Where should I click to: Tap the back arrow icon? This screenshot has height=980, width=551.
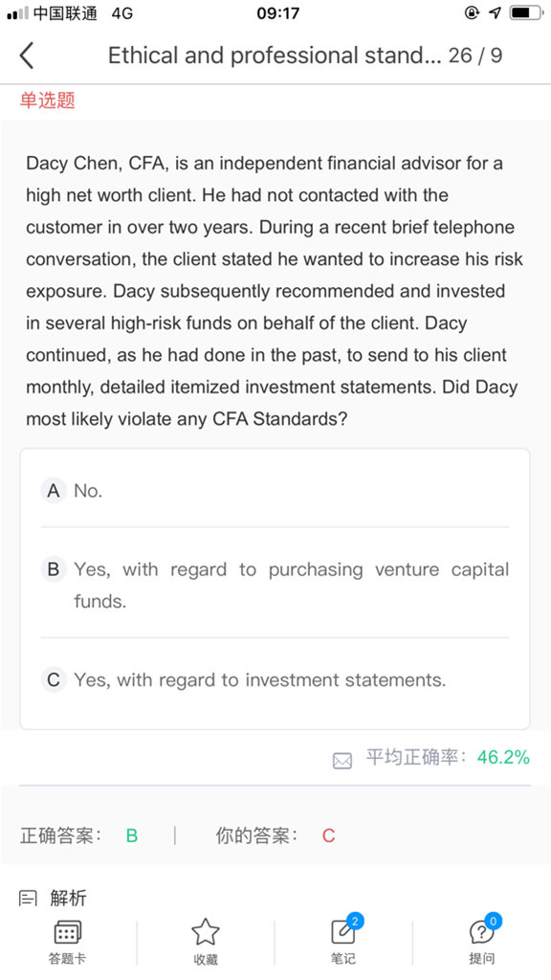click(26, 56)
